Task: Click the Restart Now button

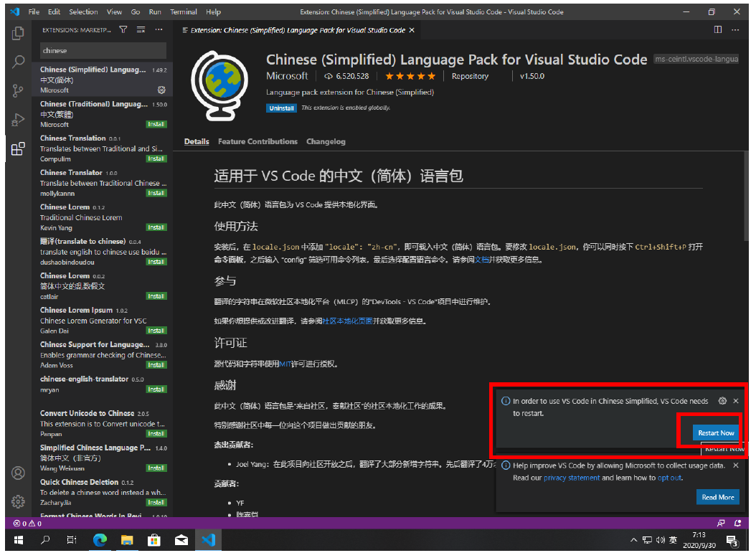Action: pyautogui.click(x=716, y=432)
